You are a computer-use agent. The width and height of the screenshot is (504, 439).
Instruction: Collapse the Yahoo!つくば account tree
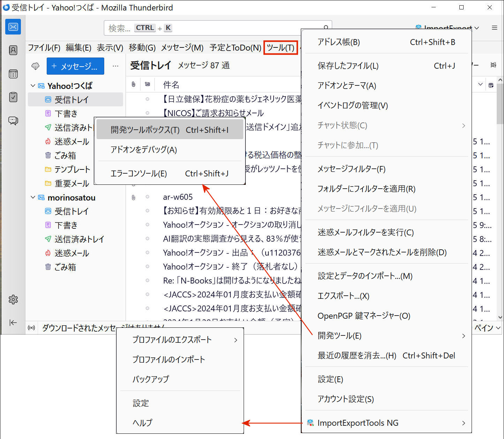33,86
